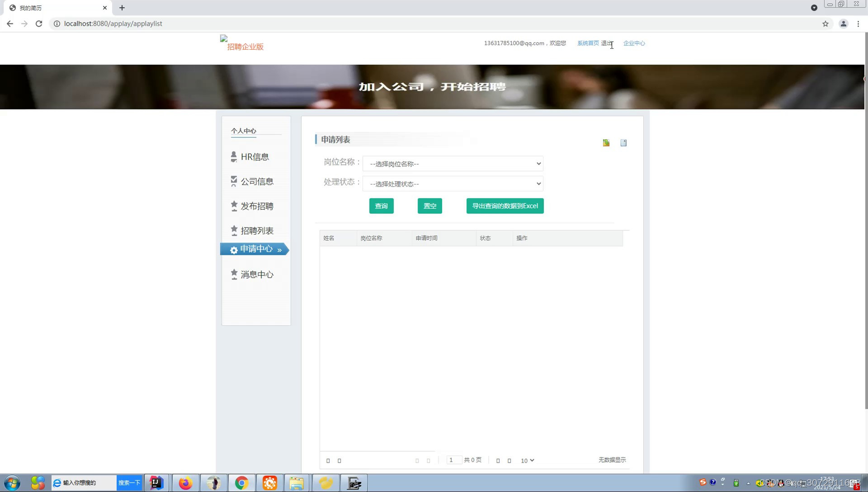
Task: Click the green export icon above the form
Action: pyautogui.click(x=606, y=143)
